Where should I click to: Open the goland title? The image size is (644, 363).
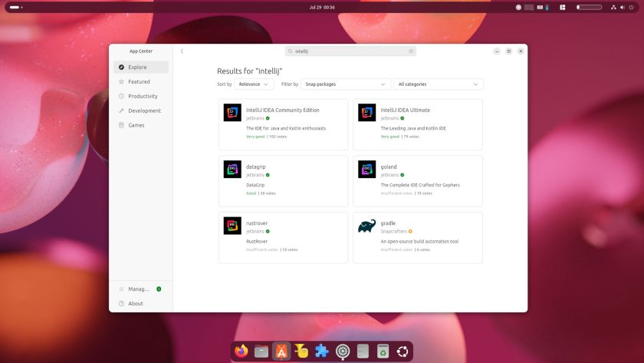tap(389, 167)
